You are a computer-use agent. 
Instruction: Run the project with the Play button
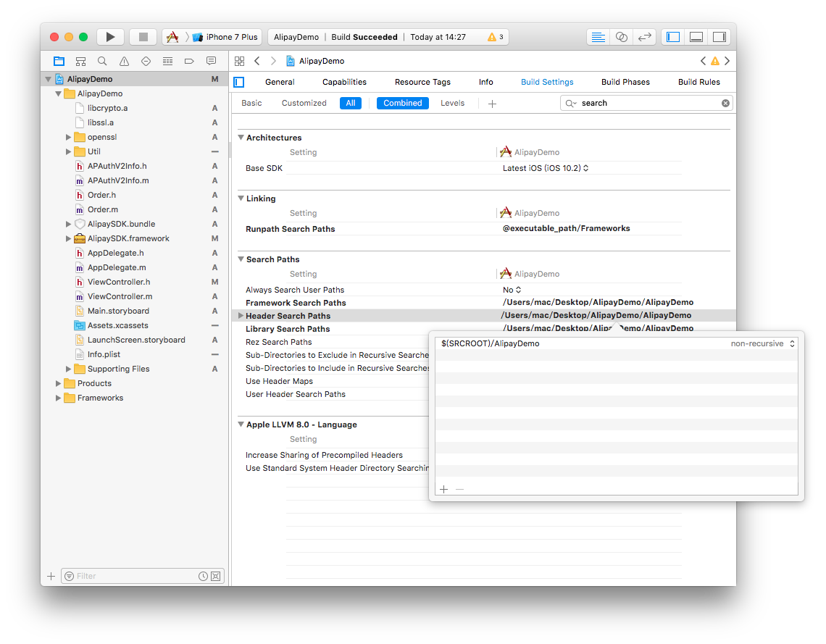(x=110, y=37)
